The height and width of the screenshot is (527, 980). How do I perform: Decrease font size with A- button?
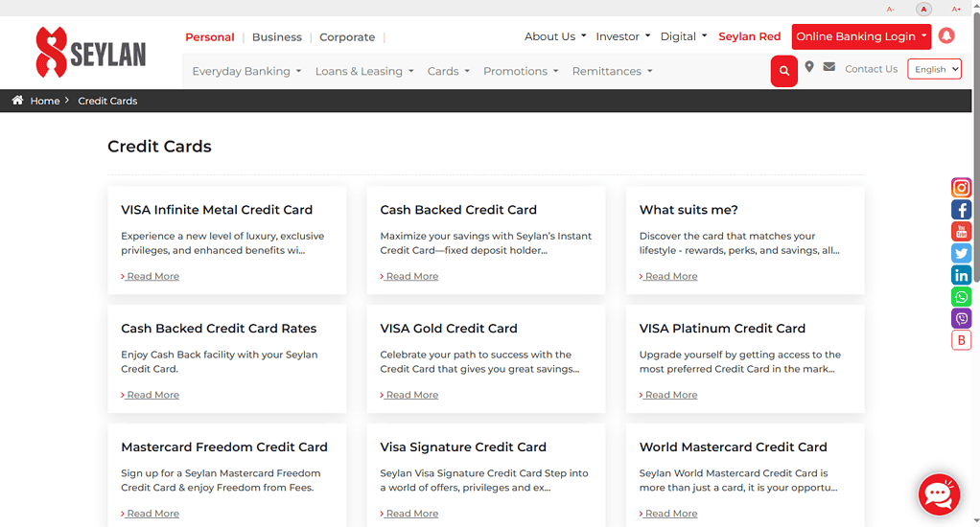coord(890,9)
